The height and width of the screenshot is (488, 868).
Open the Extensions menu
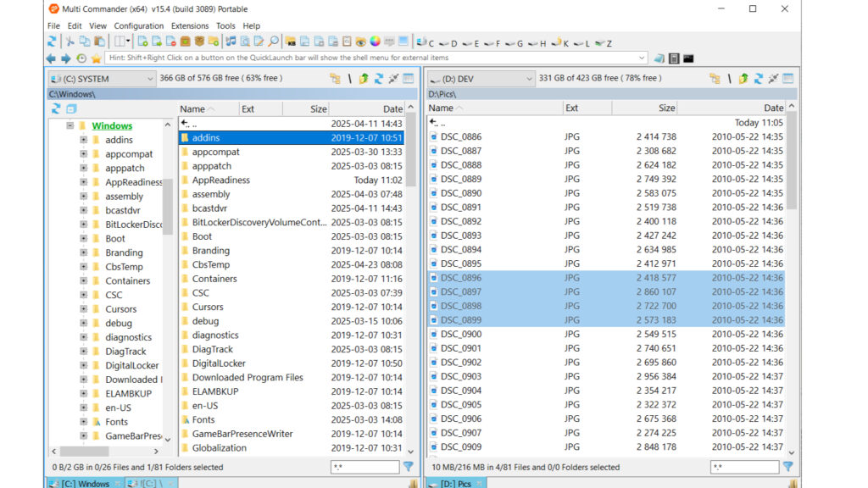pos(190,25)
